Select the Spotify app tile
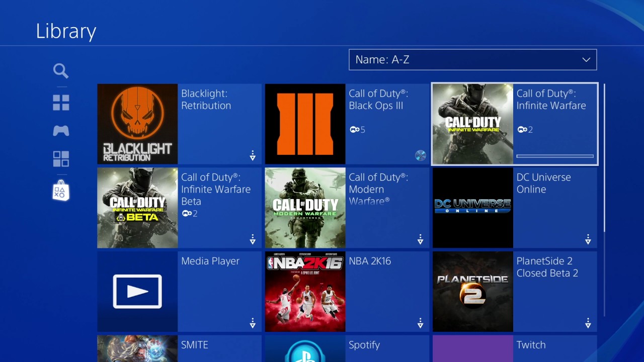This screenshot has height=362, width=644. 347,348
